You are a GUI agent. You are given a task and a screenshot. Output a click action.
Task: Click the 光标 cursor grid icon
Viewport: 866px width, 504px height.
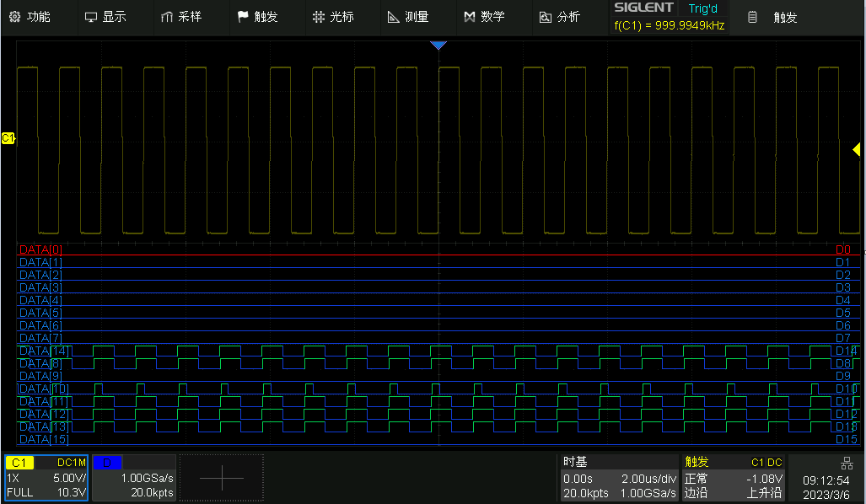[x=319, y=15]
